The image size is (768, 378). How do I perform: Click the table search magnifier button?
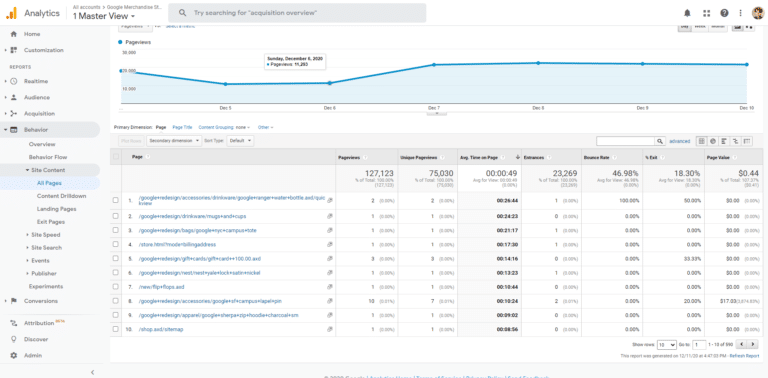point(660,141)
